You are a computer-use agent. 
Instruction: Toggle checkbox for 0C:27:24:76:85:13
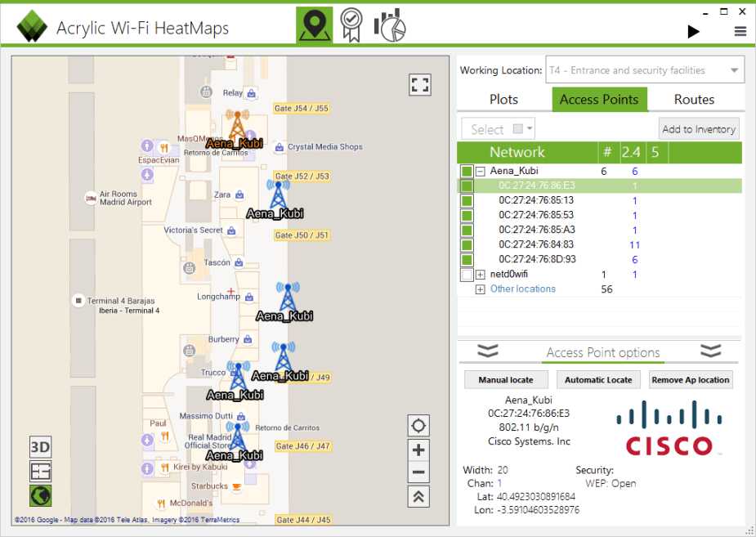[467, 201]
